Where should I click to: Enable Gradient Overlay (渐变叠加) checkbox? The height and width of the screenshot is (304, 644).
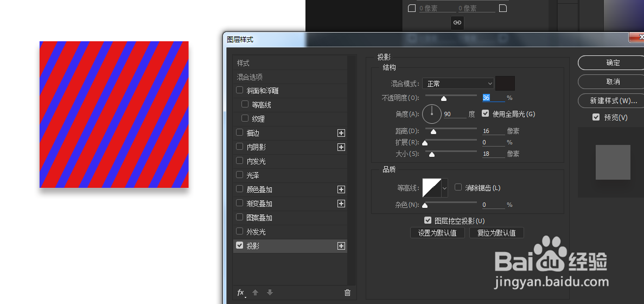[x=239, y=203]
